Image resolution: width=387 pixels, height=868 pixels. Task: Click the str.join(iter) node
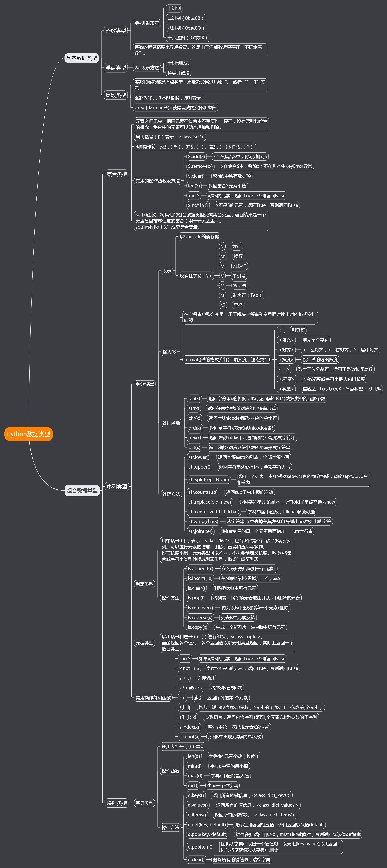point(201,531)
